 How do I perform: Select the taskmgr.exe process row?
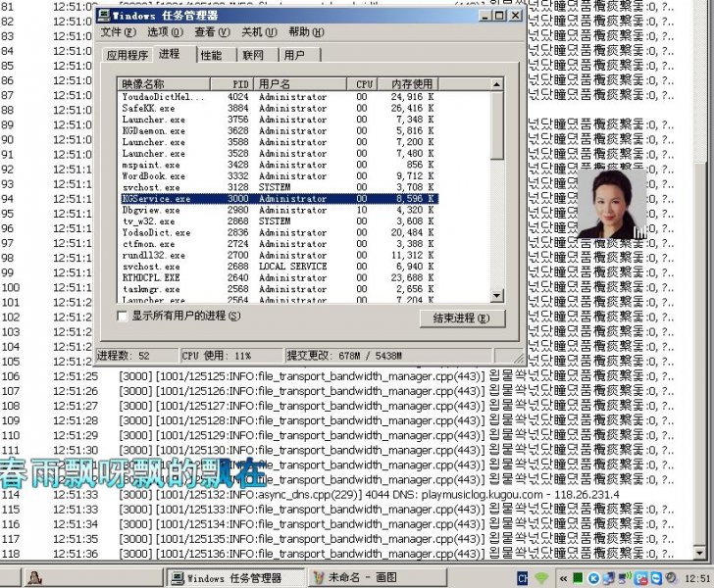pyautogui.click(x=279, y=289)
